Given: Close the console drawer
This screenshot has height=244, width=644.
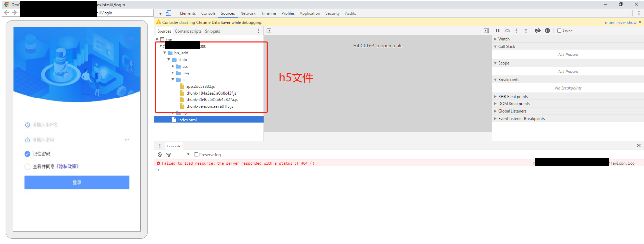Looking at the screenshot, I should click(639, 146).
